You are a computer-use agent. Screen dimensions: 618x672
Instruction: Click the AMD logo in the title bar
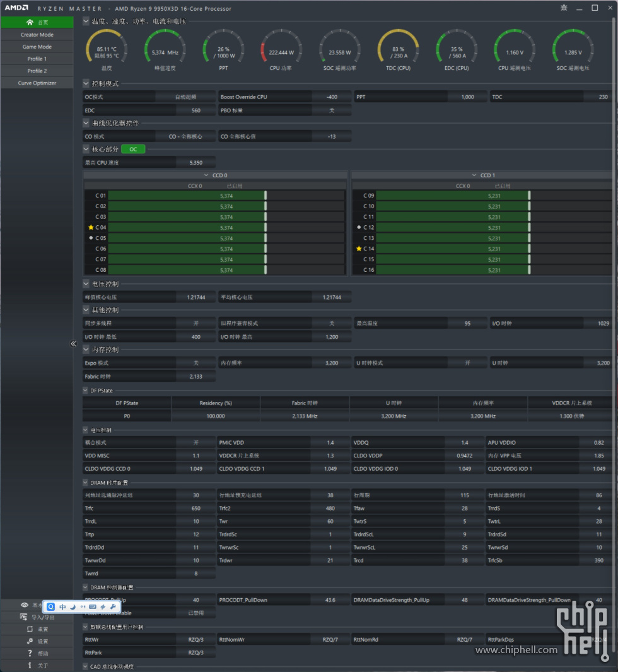pyautogui.click(x=16, y=8)
